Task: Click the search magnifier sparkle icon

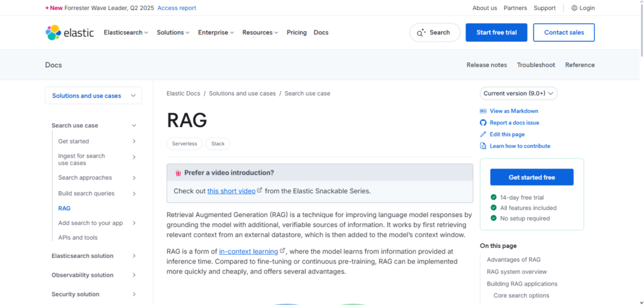Action: tap(421, 33)
